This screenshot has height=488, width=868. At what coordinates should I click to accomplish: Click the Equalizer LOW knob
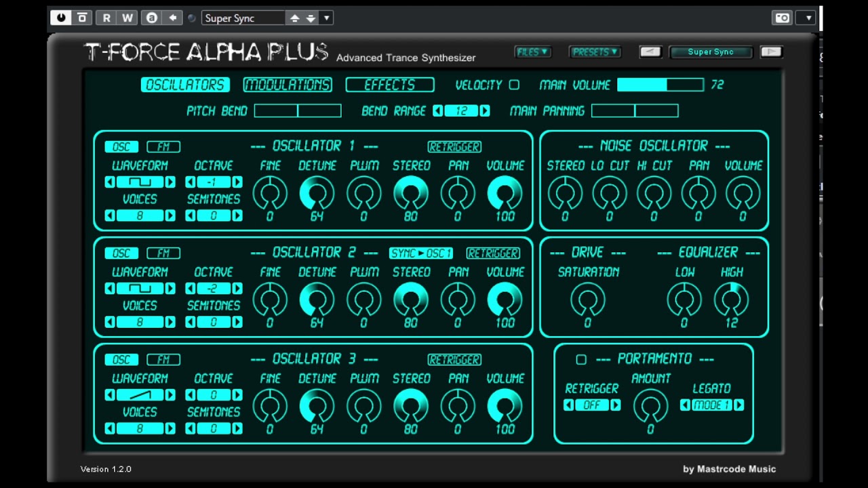tap(684, 300)
